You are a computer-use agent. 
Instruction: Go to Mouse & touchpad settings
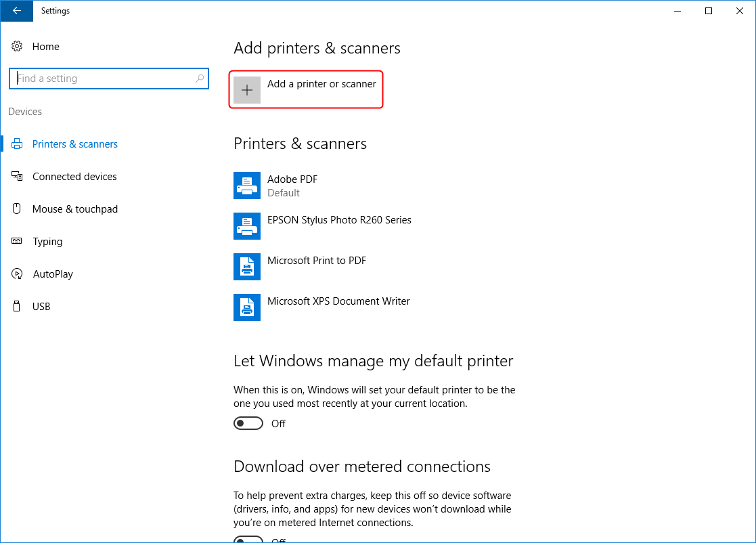click(74, 209)
